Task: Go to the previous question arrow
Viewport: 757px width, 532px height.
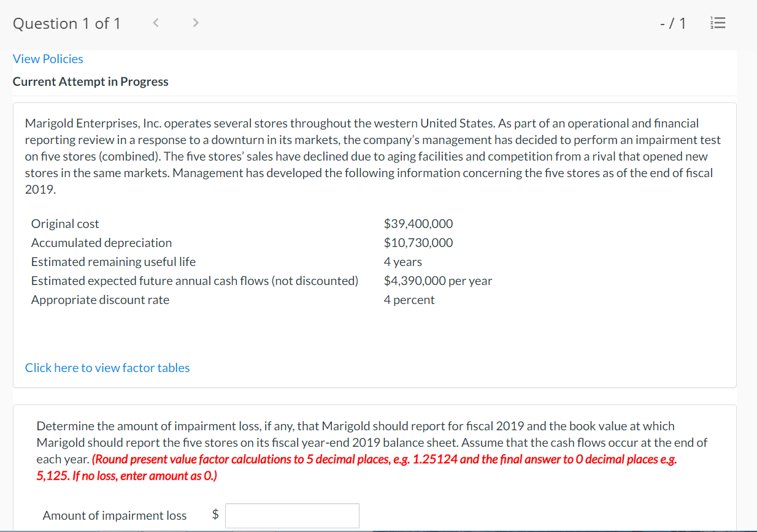Action: tap(156, 23)
